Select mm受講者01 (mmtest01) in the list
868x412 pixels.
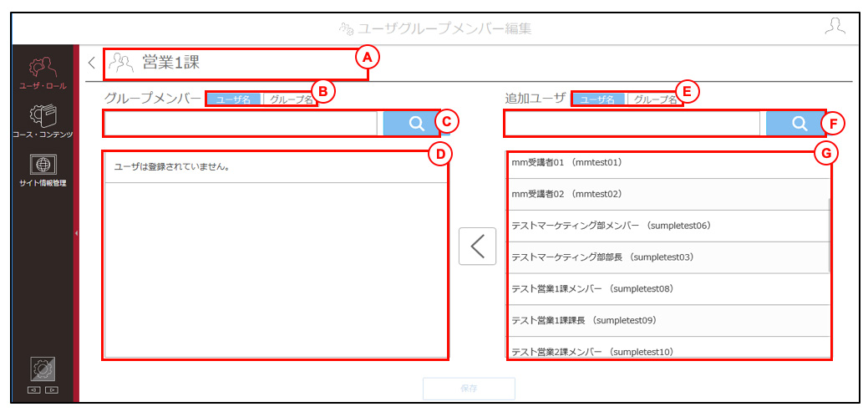[667, 163]
